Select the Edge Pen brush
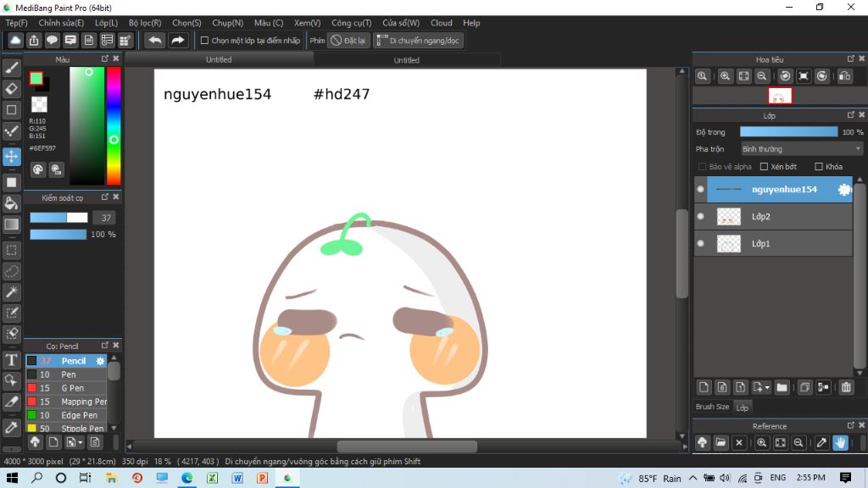The height and width of the screenshot is (488, 868). [66, 415]
